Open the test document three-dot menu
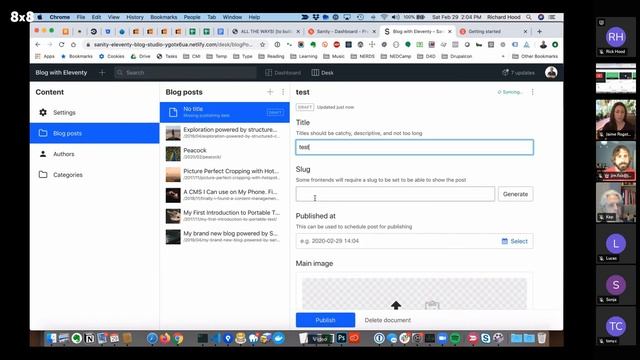The height and width of the screenshot is (360, 640). click(x=532, y=92)
